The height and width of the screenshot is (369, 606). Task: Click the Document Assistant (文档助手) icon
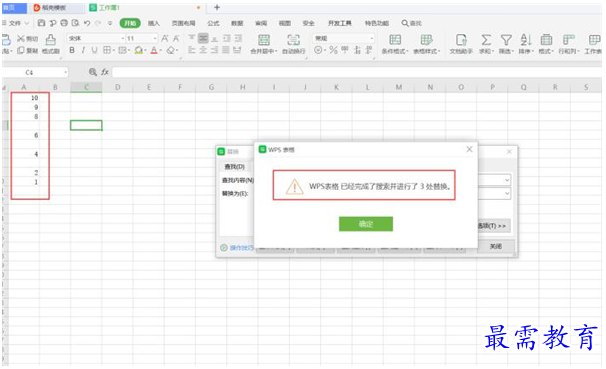[x=461, y=40]
